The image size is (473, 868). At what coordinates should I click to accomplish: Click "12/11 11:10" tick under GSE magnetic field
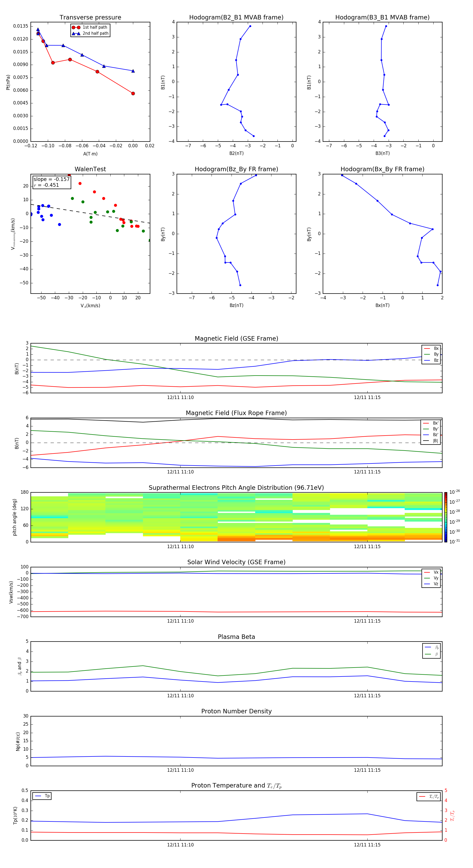[181, 398]
